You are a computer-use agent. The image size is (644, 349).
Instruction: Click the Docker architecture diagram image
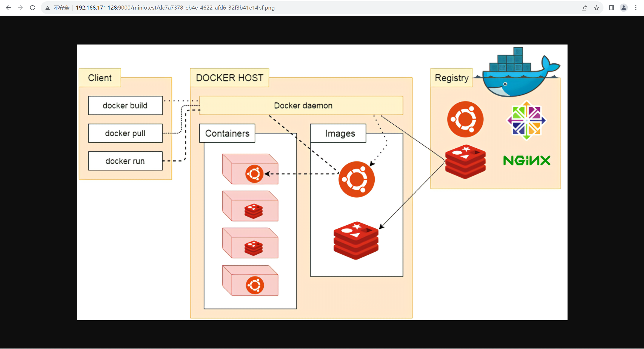point(322,182)
